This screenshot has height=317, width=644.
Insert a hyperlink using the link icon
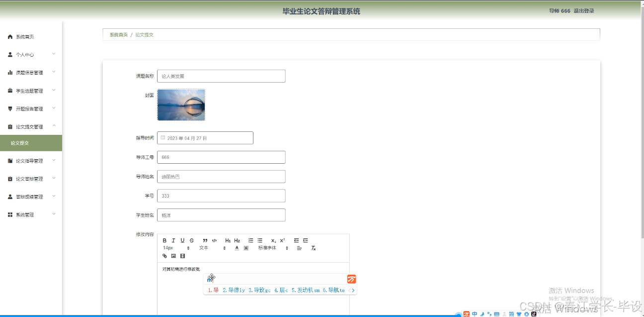click(x=164, y=256)
